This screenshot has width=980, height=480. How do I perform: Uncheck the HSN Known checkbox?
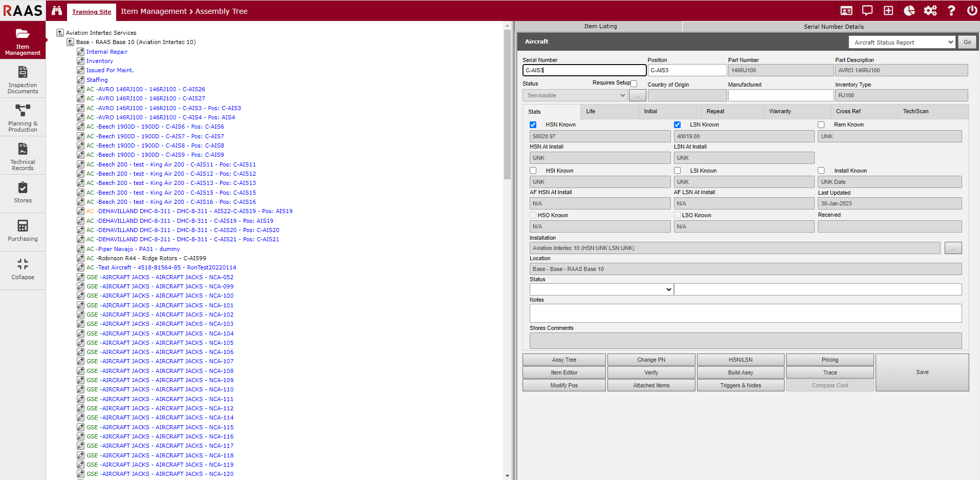coord(533,125)
